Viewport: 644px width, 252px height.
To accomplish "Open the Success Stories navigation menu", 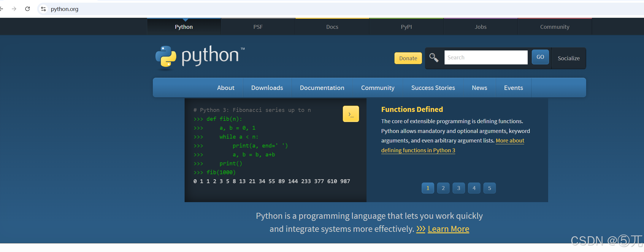I will click(x=433, y=88).
